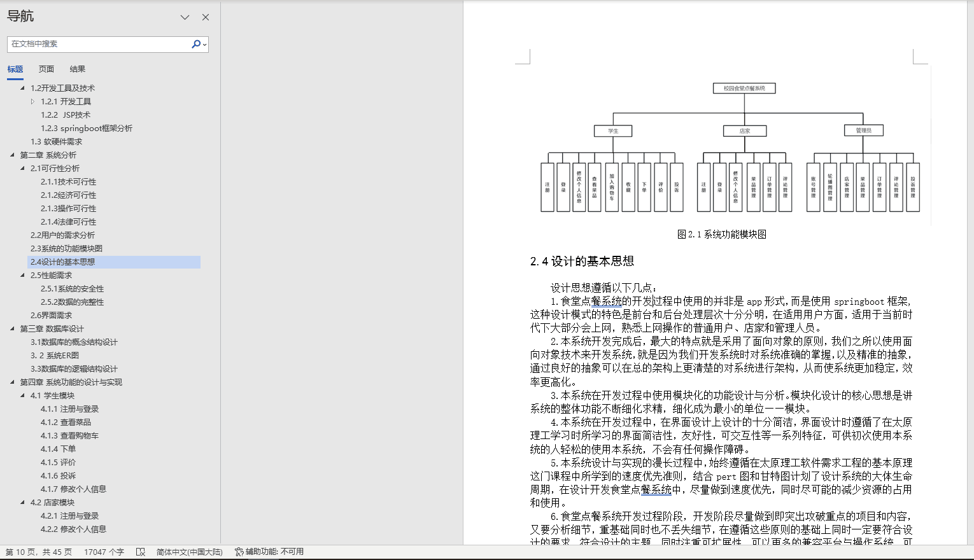Go to heading 2.6界面需求
The width and height of the screenshot is (974, 560).
pyautogui.click(x=51, y=315)
